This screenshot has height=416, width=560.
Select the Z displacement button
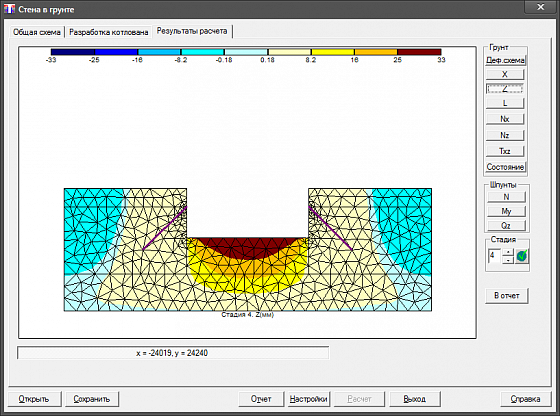click(x=505, y=89)
